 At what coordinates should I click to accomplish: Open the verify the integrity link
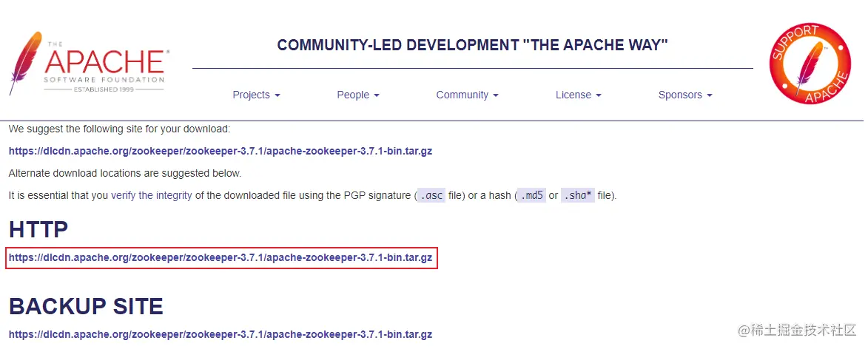(152, 195)
